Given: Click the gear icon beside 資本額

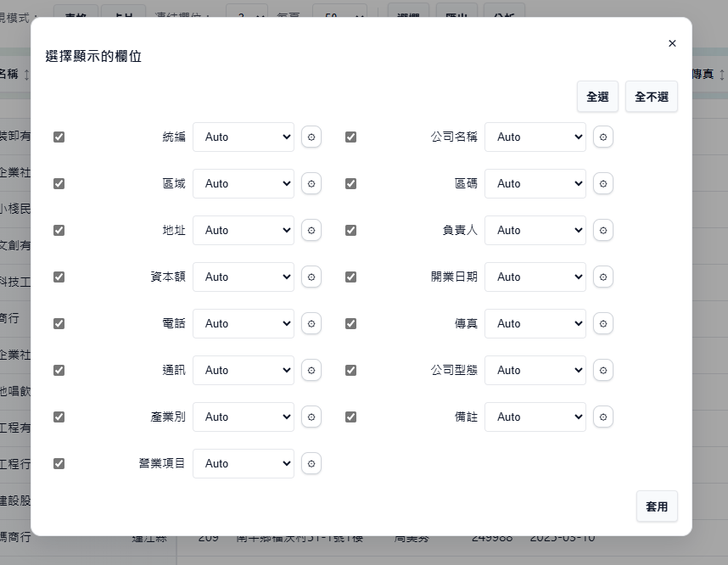Looking at the screenshot, I should (x=311, y=277).
